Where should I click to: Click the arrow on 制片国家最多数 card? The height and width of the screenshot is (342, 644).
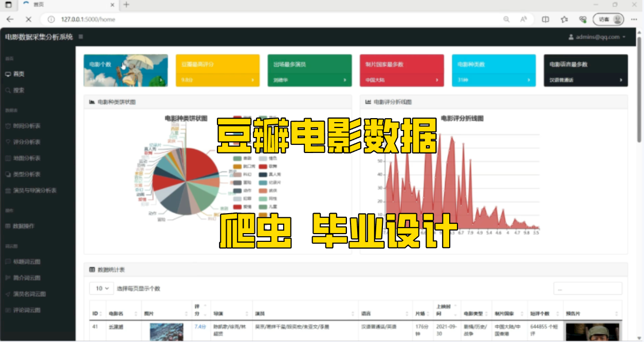[x=437, y=80]
